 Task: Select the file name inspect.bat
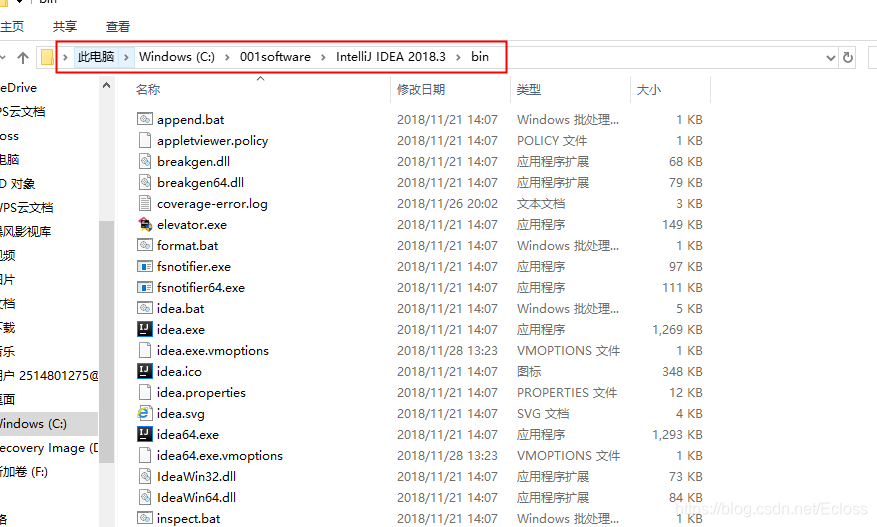click(188, 519)
